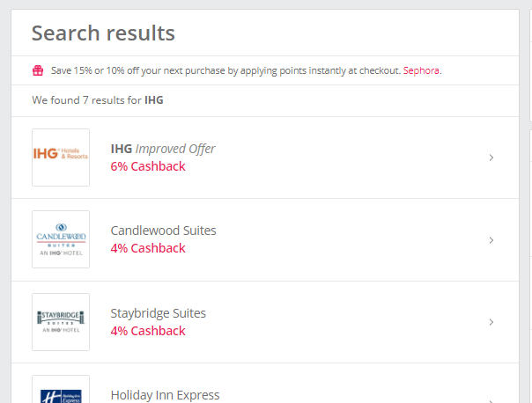Viewport: 532px width, 403px height.
Task: Expand the Candlewood Suites chevron arrow
Action: [491, 240]
